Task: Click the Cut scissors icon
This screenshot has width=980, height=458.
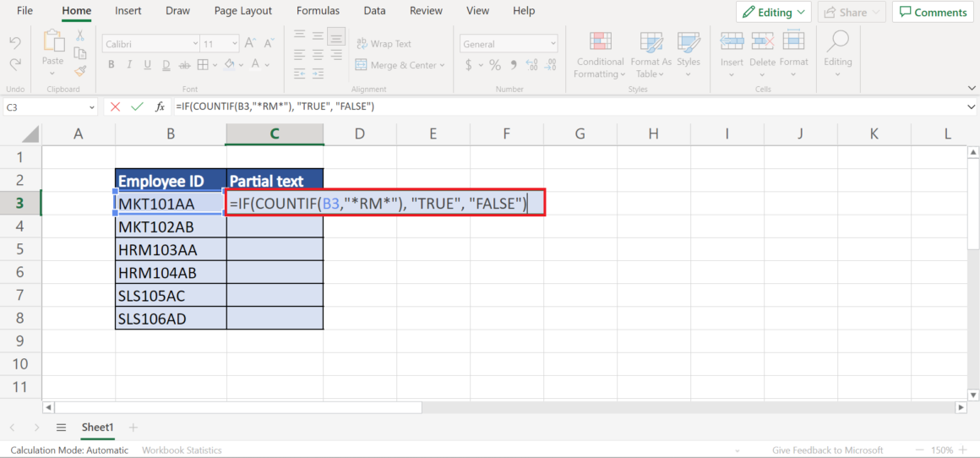Action: point(80,35)
